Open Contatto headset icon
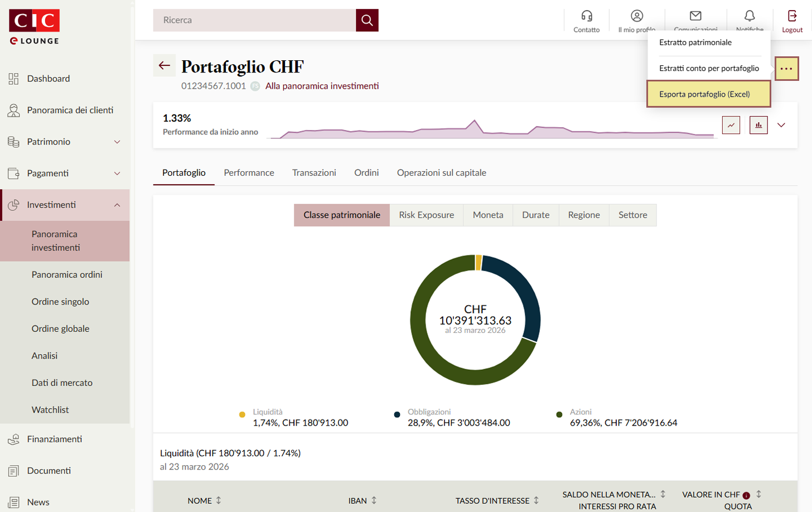812x512 pixels. click(586, 16)
